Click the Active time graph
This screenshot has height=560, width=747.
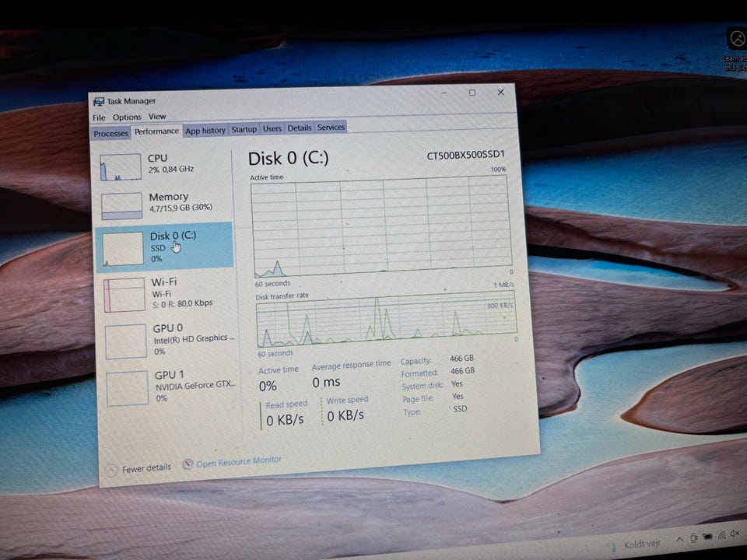pyautogui.click(x=383, y=226)
